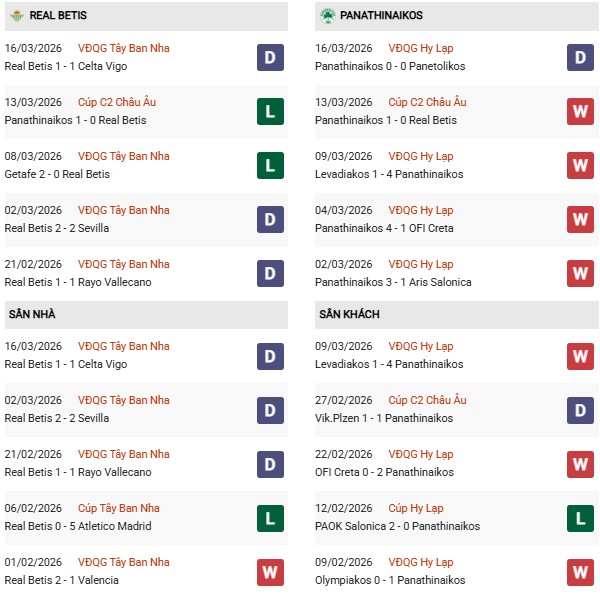Click the W badge for Real Betis 2-1 Valencia

tap(270, 572)
